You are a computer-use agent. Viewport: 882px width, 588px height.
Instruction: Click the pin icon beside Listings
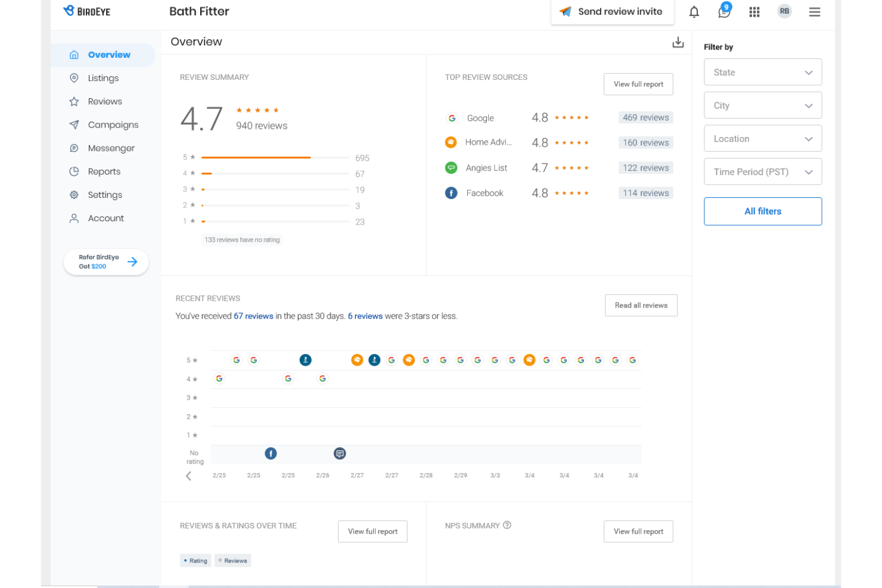[74, 78]
